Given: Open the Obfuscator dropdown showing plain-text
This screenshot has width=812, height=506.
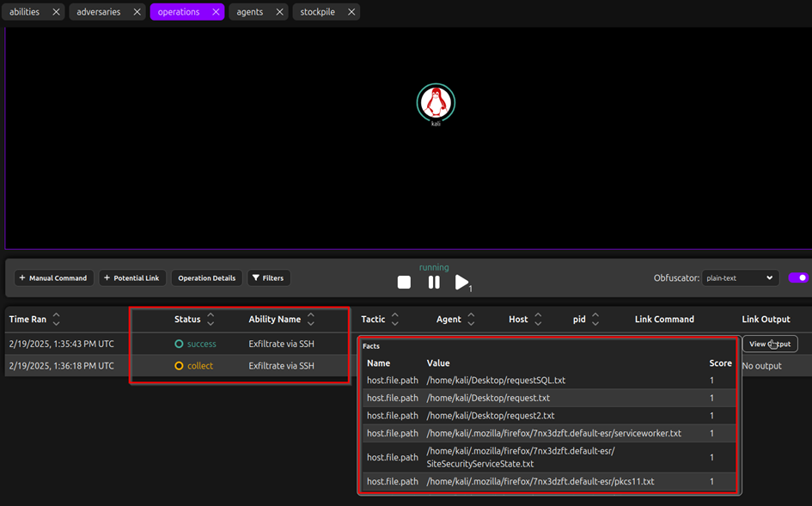Looking at the screenshot, I should click(740, 277).
